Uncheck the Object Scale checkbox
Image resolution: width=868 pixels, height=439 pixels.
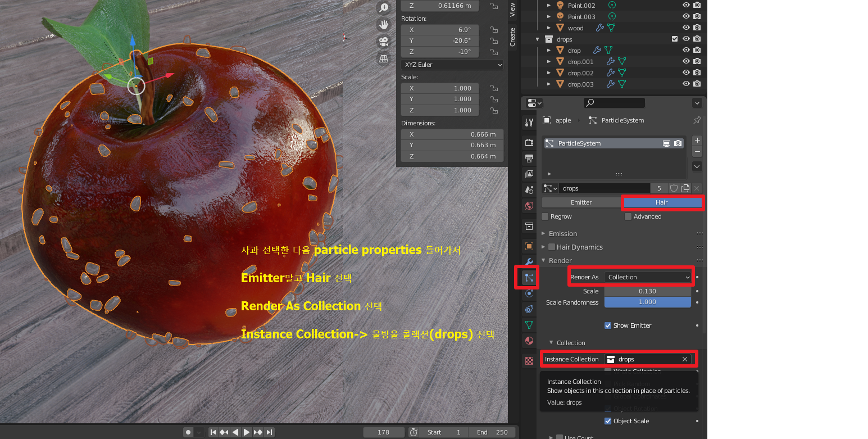click(608, 421)
